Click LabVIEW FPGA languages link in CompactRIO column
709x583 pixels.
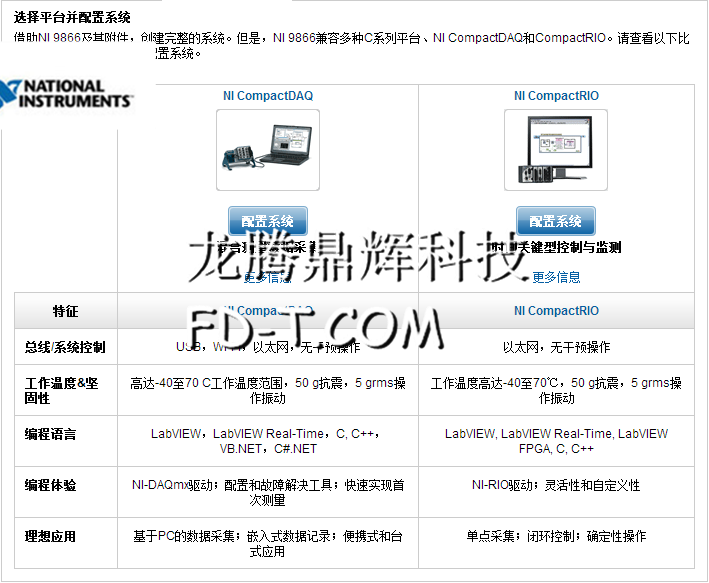pyautogui.click(x=556, y=441)
